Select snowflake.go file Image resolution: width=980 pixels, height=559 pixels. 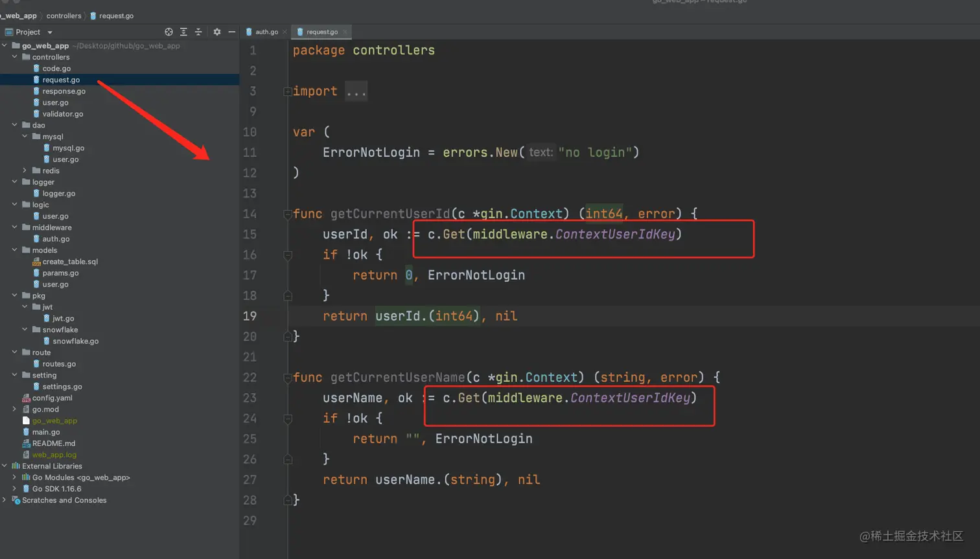(x=75, y=341)
